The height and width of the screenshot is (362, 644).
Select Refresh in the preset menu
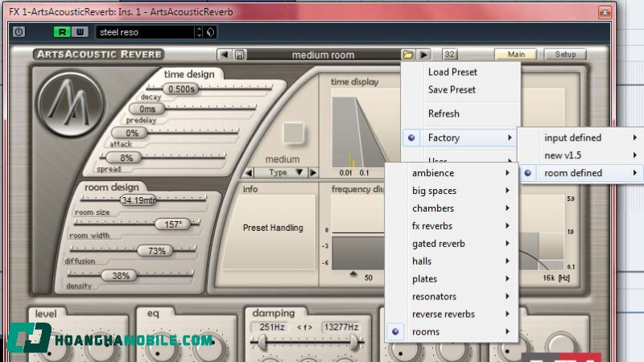(444, 113)
